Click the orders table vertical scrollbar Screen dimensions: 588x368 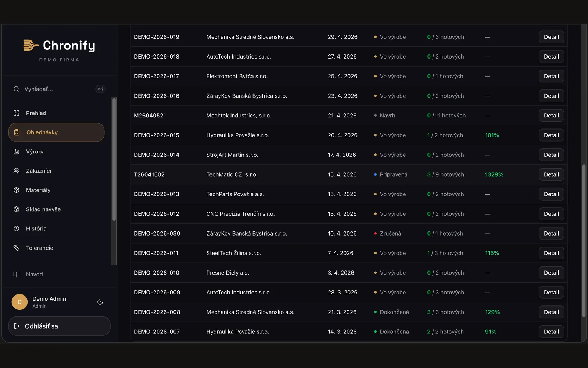coord(584,241)
